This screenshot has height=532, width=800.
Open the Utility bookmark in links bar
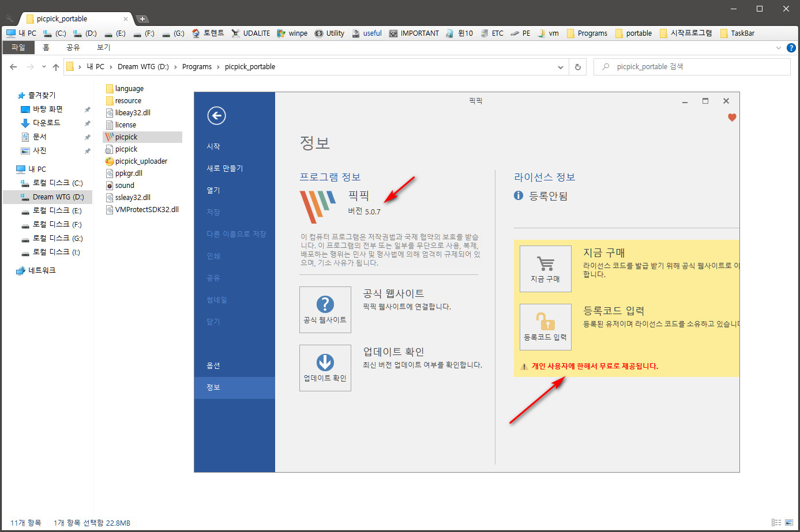click(x=329, y=33)
